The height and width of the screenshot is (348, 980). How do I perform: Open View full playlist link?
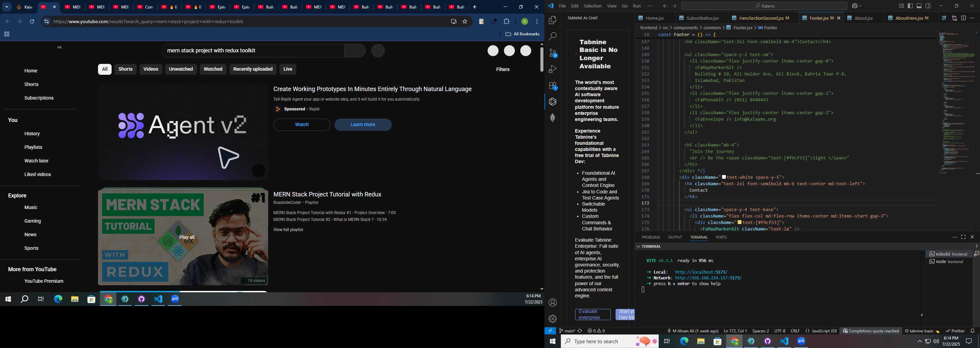pos(288,230)
